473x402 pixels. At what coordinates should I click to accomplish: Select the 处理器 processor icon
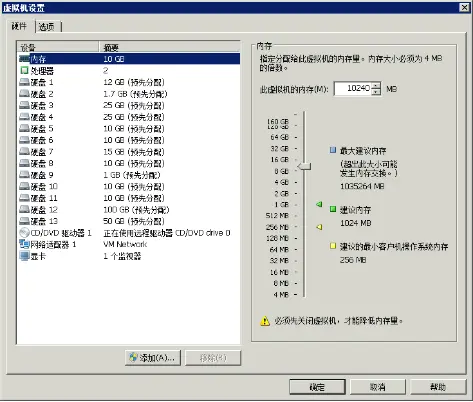point(24,71)
